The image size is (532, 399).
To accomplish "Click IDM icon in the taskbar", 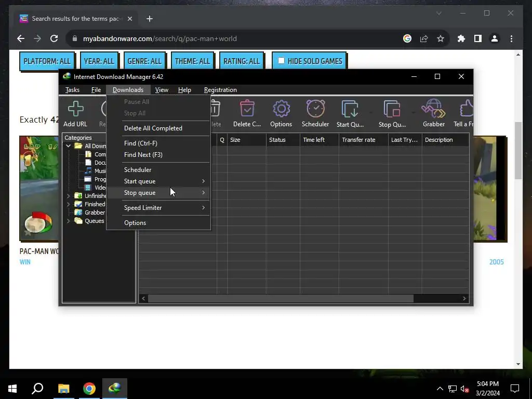I will 115,389.
